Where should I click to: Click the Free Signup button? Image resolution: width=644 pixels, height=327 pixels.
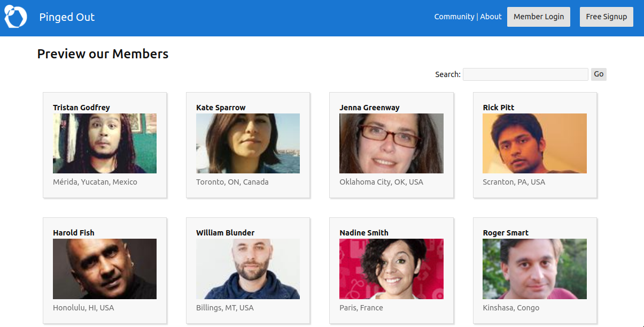[x=606, y=17]
